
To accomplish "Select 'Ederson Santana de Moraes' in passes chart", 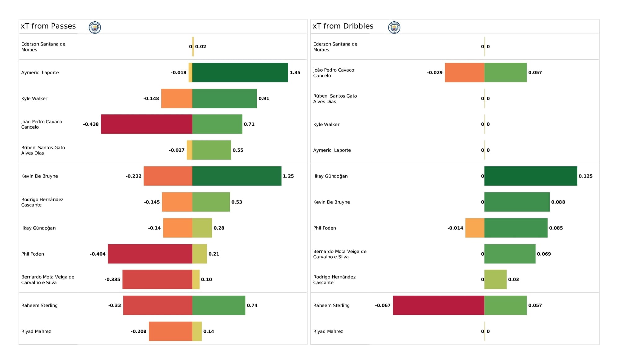I will [43, 47].
